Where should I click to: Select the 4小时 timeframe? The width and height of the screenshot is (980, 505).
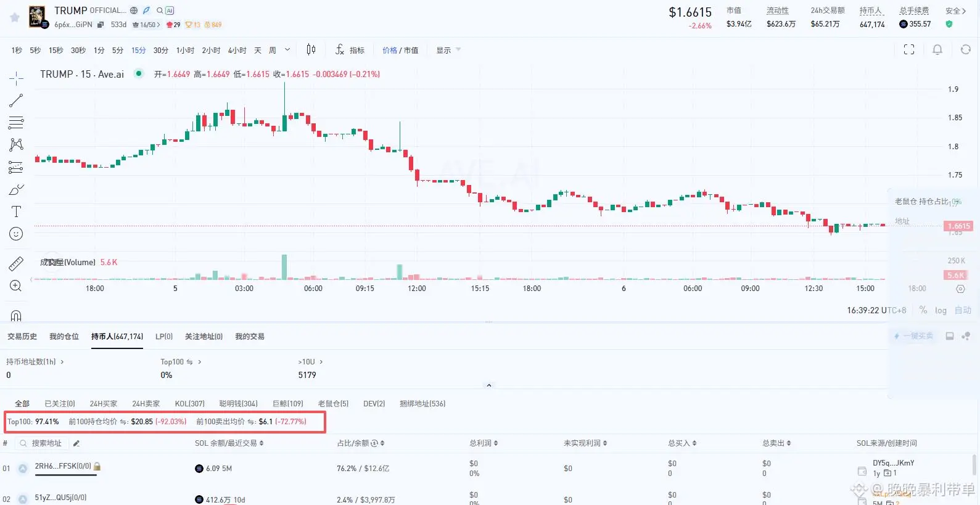pos(237,51)
